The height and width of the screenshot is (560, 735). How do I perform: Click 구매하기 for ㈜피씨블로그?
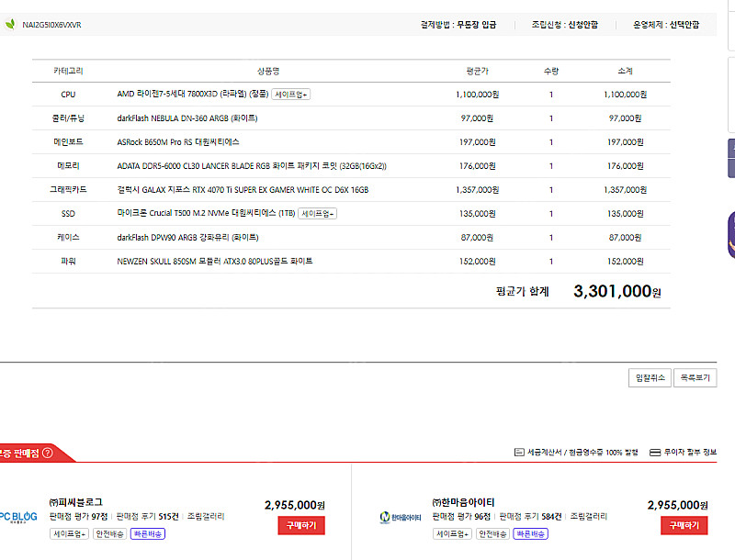coord(301,525)
